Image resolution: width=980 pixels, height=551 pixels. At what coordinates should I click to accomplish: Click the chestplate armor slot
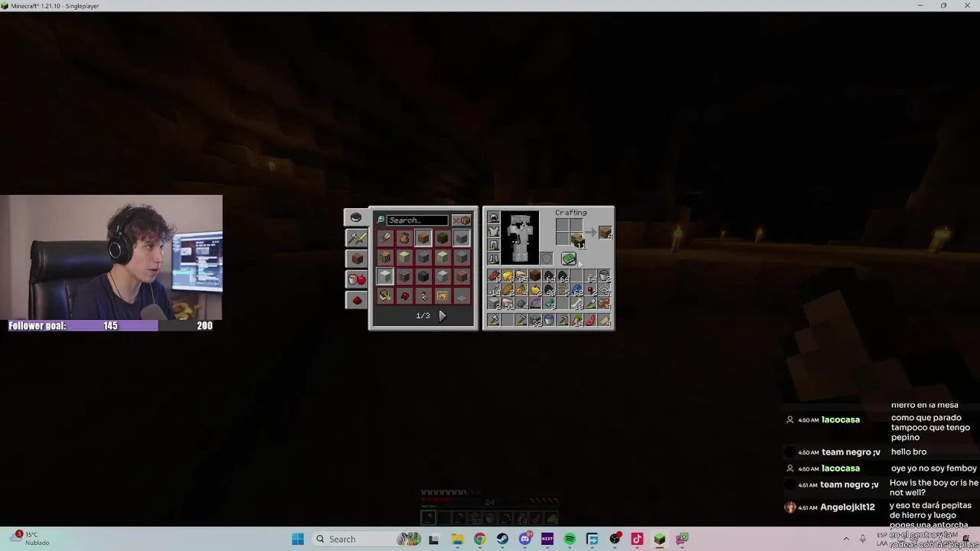pos(494,231)
